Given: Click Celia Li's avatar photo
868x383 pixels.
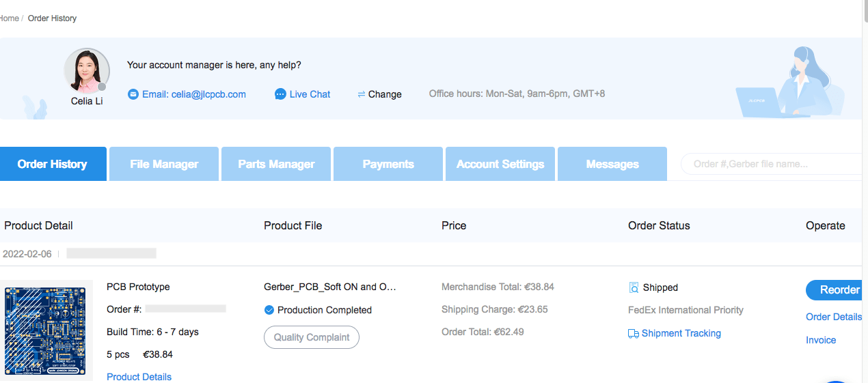Looking at the screenshot, I should click(x=87, y=71).
